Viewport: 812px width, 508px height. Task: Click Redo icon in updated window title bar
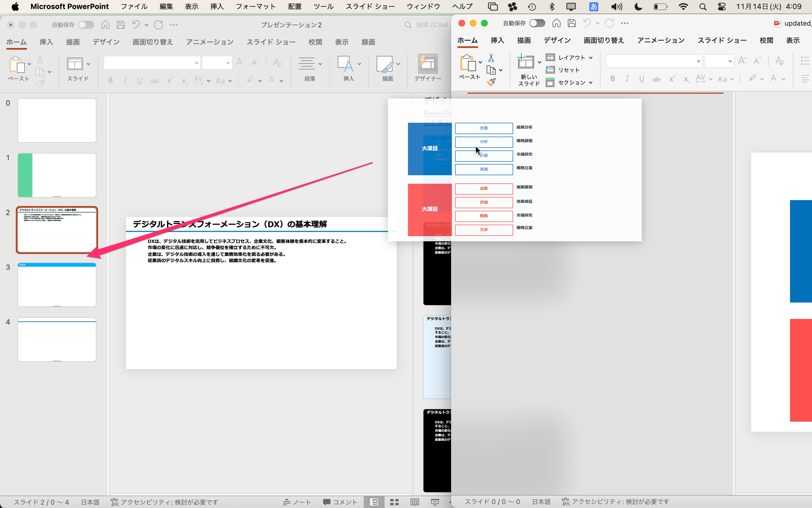(609, 23)
